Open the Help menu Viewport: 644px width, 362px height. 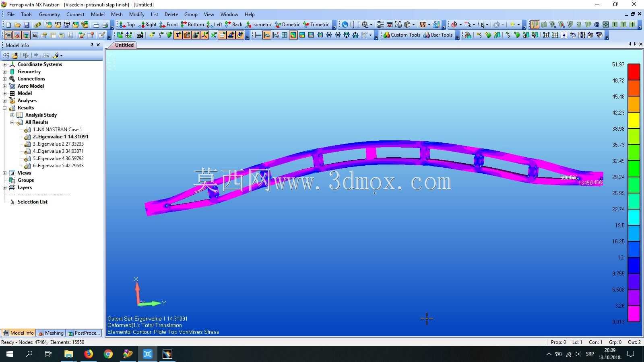[x=250, y=14]
